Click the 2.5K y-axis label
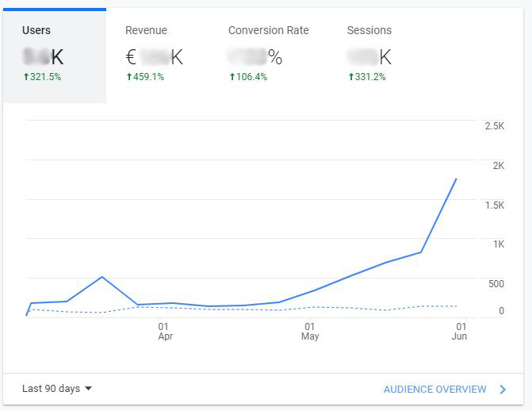 click(x=494, y=126)
